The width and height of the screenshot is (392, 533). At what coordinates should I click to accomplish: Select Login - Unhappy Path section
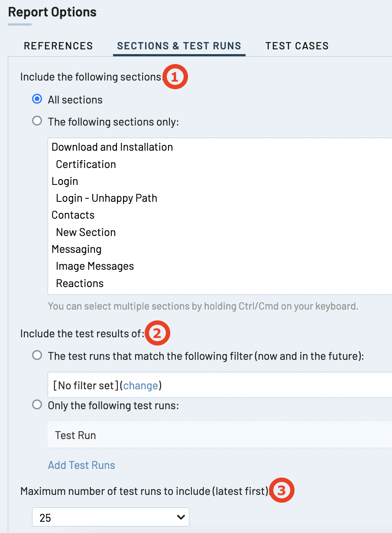coord(107,198)
